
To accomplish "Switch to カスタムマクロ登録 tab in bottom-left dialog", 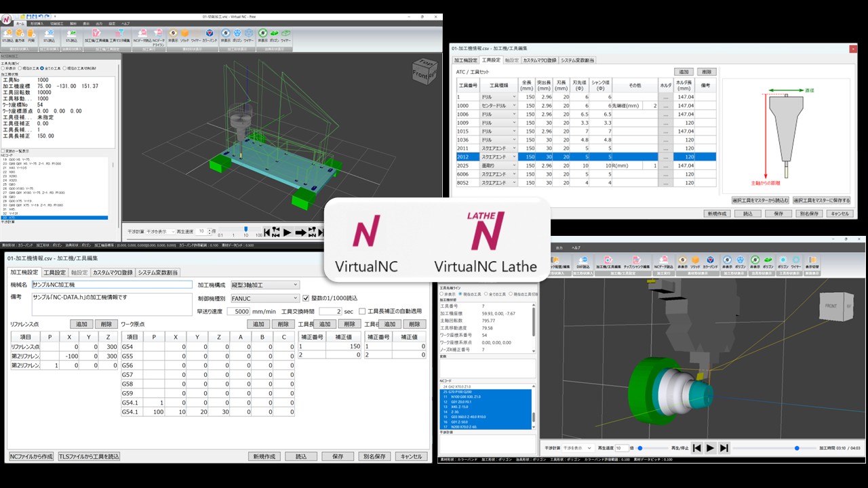I will pyautogui.click(x=113, y=272).
